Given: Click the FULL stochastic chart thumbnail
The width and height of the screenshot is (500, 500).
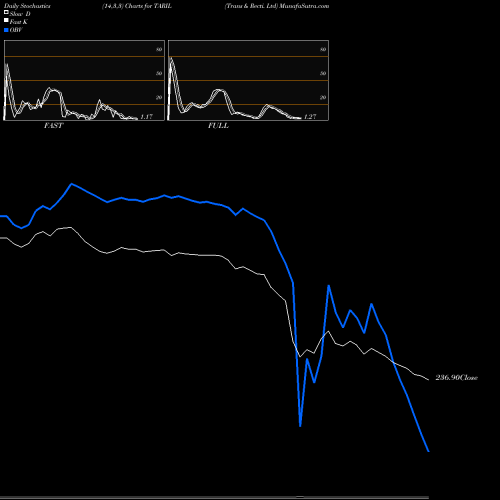Looking at the screenshot, I should click(x=248, y=80).
